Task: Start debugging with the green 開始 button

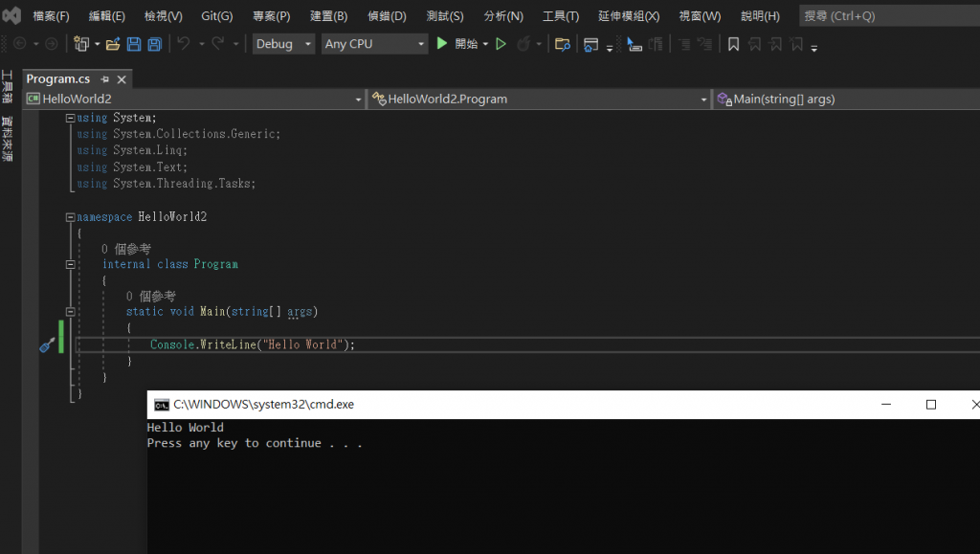Action: [457, 44]
